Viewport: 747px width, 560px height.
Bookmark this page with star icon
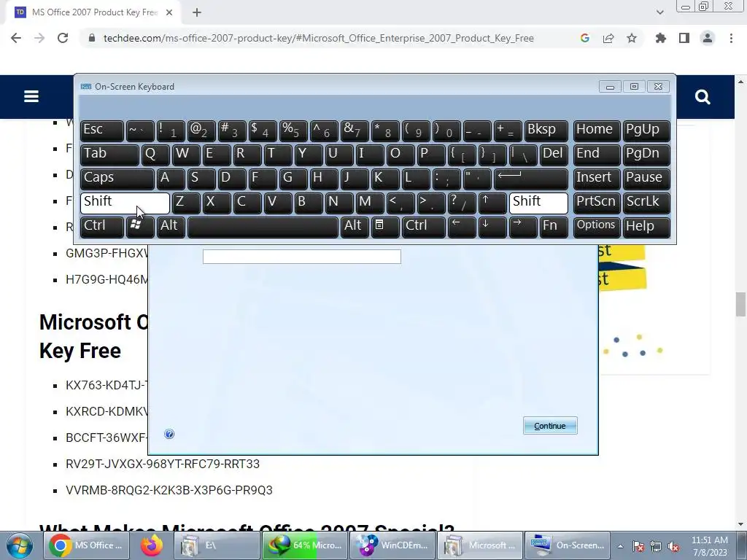pyautogui.click(x=632, y=38)
